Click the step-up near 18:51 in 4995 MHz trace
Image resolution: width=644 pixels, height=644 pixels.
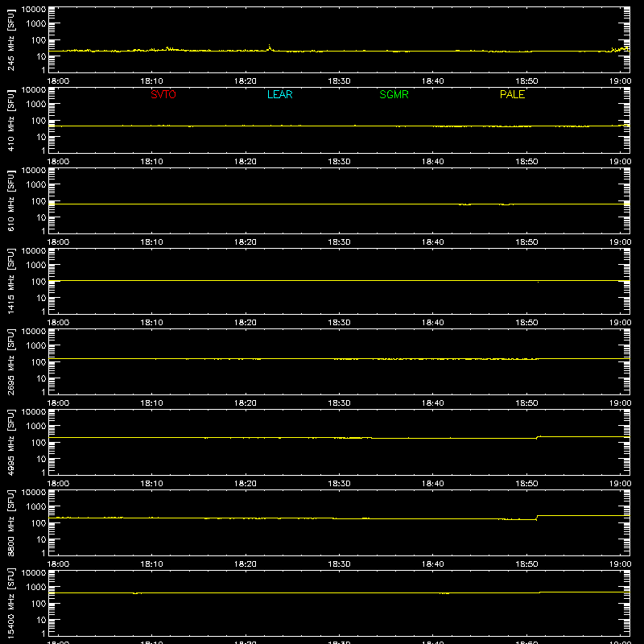tap(538, 437)
